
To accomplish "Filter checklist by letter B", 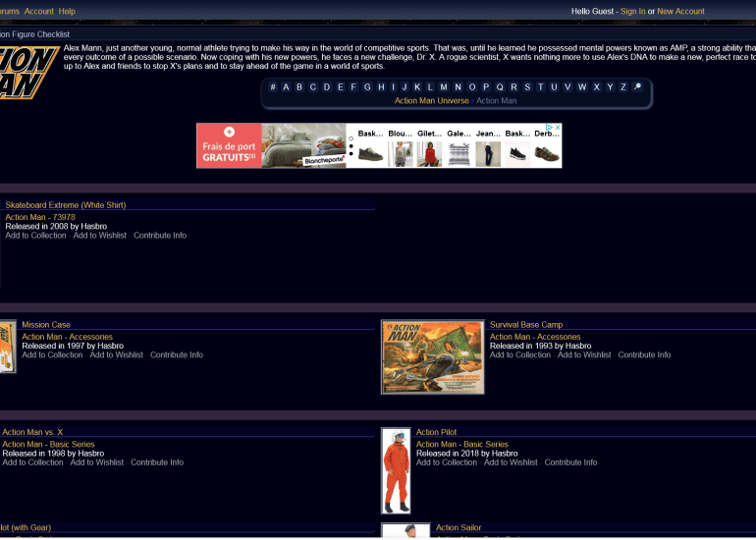I will click(x=299, y=87).
